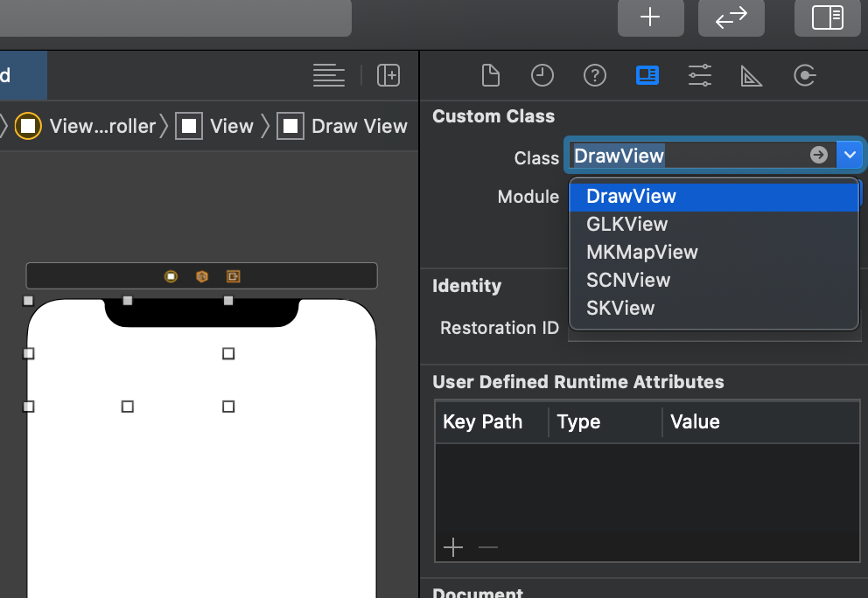Show the Identity inspector
This screenshot has width=868, height=598.
647,75
